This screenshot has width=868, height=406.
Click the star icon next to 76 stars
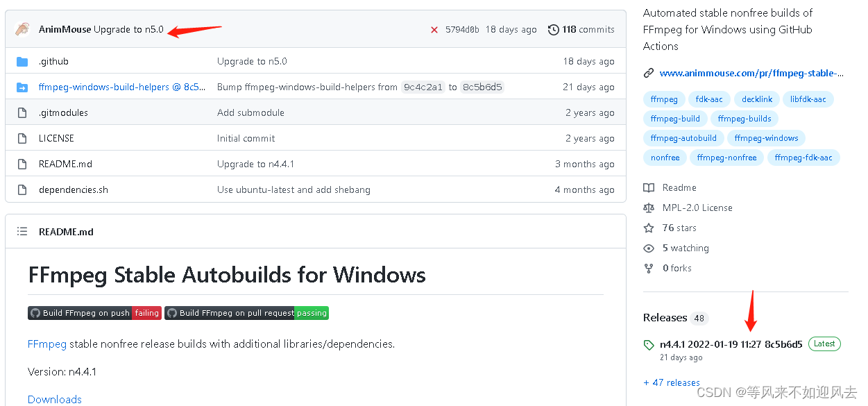(649, 228)
